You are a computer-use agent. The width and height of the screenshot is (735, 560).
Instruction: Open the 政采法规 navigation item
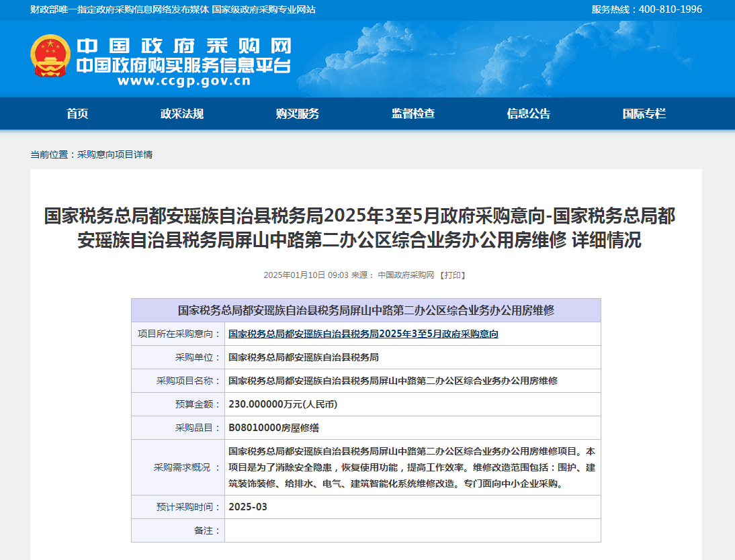(182, 113)
